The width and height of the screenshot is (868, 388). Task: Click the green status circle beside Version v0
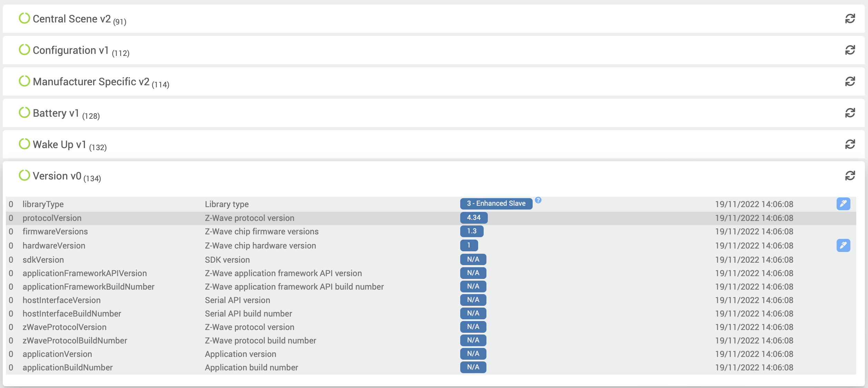point(24,175)
